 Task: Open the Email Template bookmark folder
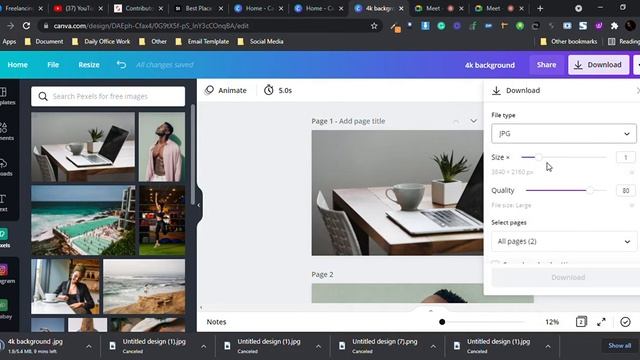(202, 42)
